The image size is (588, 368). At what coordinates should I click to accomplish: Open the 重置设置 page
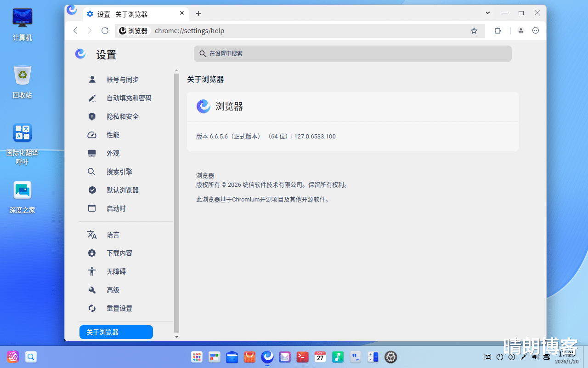[119, 308]
